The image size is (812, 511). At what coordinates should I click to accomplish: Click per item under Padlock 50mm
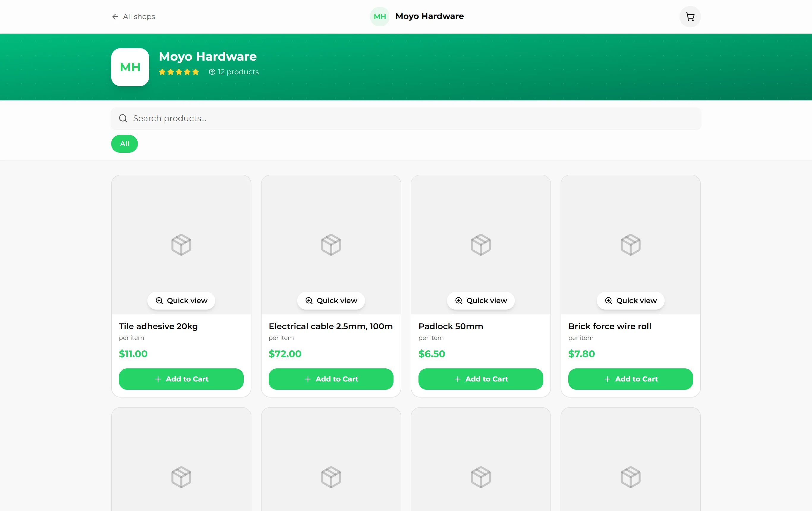(x=431, y=338)
